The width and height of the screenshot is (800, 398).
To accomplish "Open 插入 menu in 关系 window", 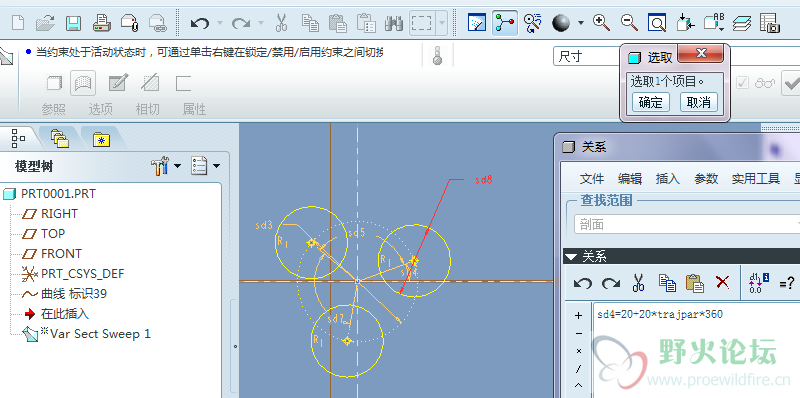I will (668, 179).
